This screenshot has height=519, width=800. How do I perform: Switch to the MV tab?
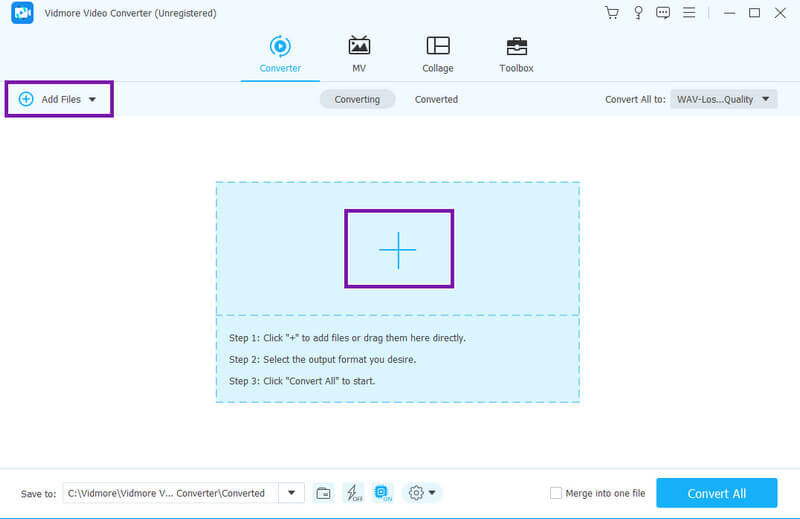358,54
